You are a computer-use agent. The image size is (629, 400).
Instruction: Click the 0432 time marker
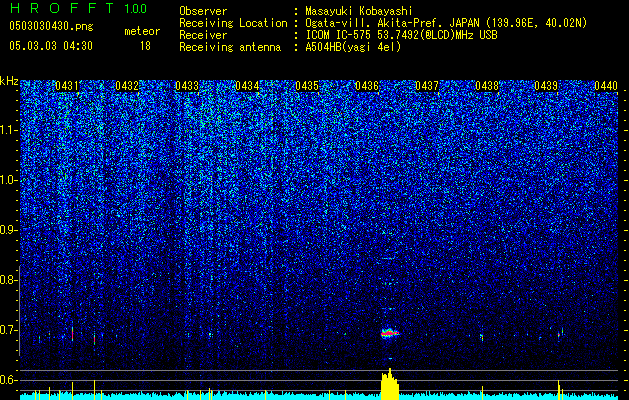pos(127,86)
